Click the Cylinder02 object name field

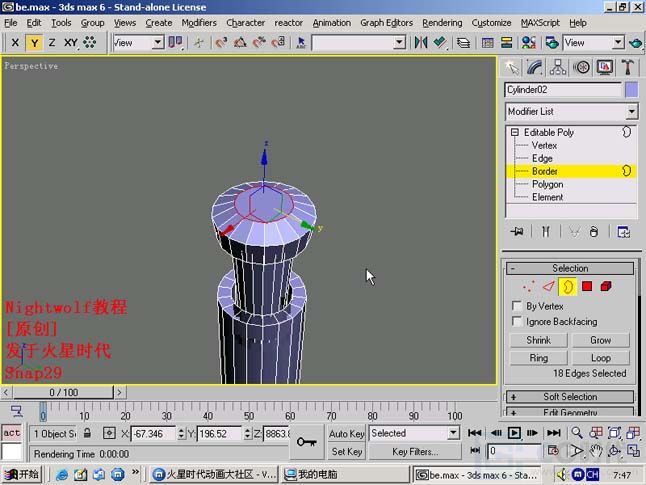(x=563, y=90)
